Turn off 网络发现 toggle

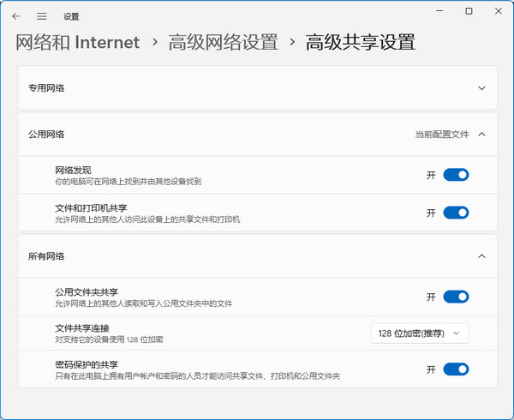click(456, 175)
